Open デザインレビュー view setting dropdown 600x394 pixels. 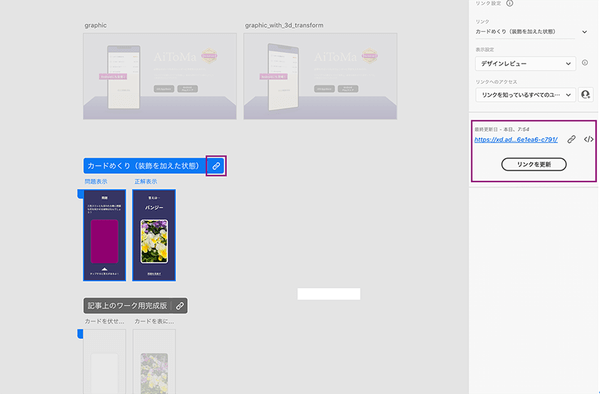click(x=525, y=63)
